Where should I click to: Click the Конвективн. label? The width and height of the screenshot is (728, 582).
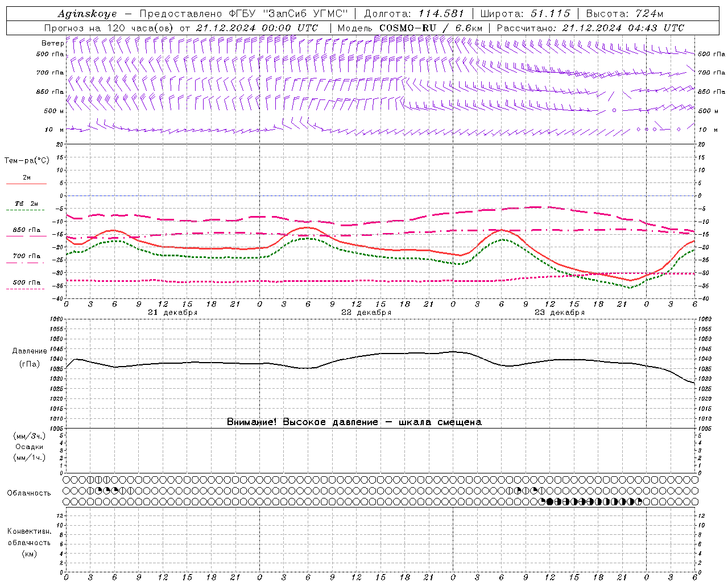tap(29, 531)
